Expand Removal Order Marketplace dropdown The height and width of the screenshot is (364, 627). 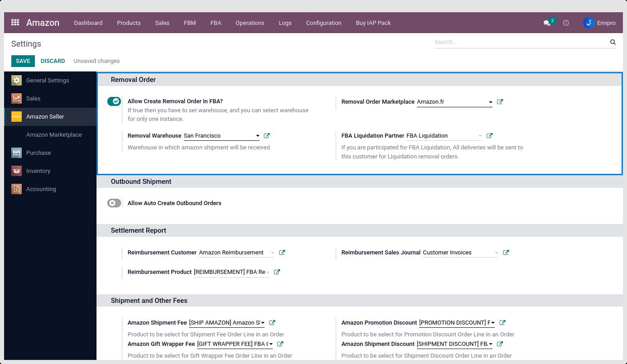490,102
